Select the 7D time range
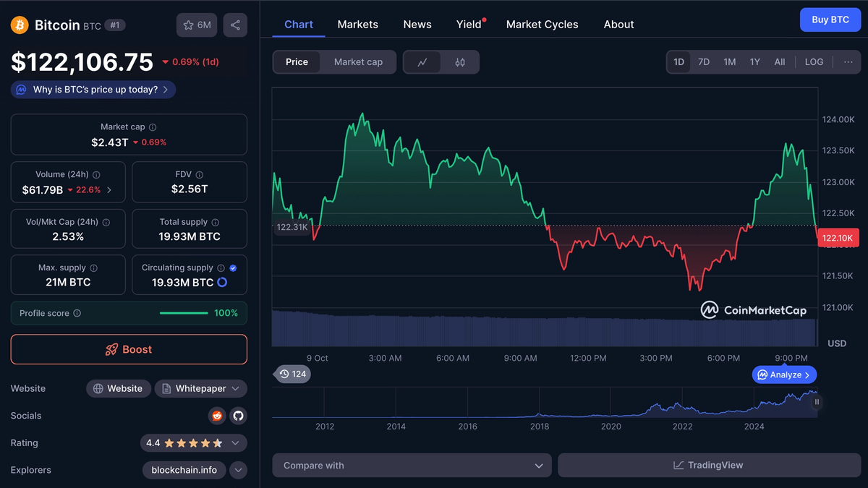868x488 pixels. coord(703,62)
